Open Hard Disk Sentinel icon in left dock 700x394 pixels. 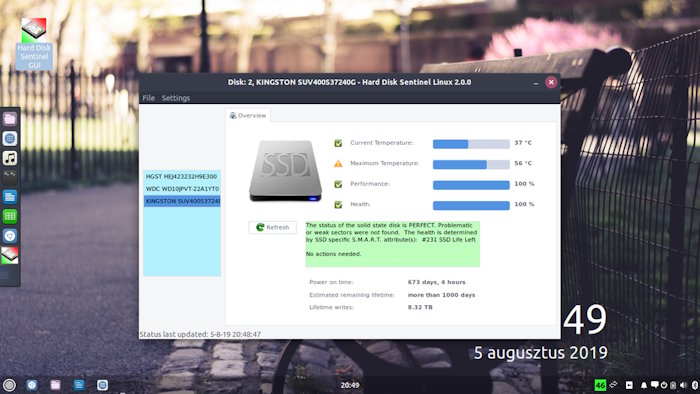pyautogui.click(x=10, y=255)
